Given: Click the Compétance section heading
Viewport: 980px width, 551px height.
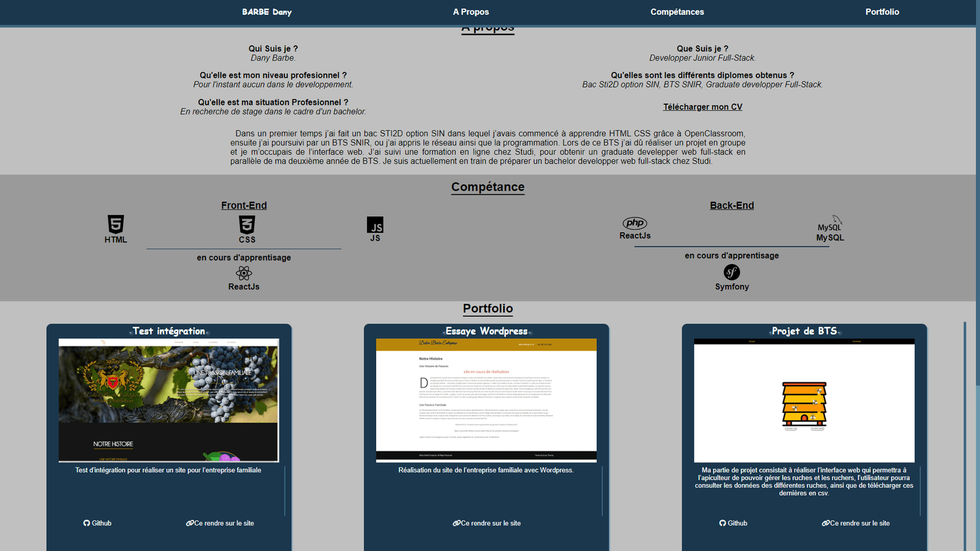Looking at the screenshot, I should [x=488, y=187].
